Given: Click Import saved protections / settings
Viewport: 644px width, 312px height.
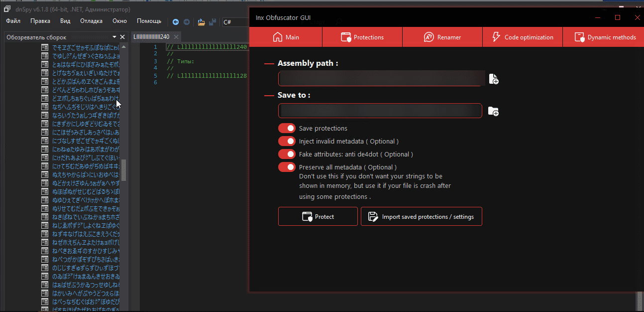Looking at the screenshot, I should click(x=421, y=217).
